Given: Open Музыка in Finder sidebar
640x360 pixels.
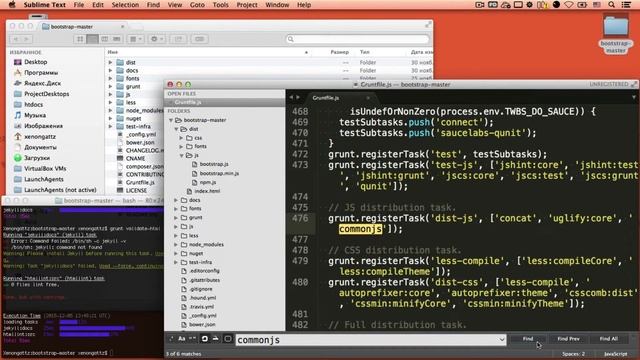Looking at the screenshot, I should (35, 115).
